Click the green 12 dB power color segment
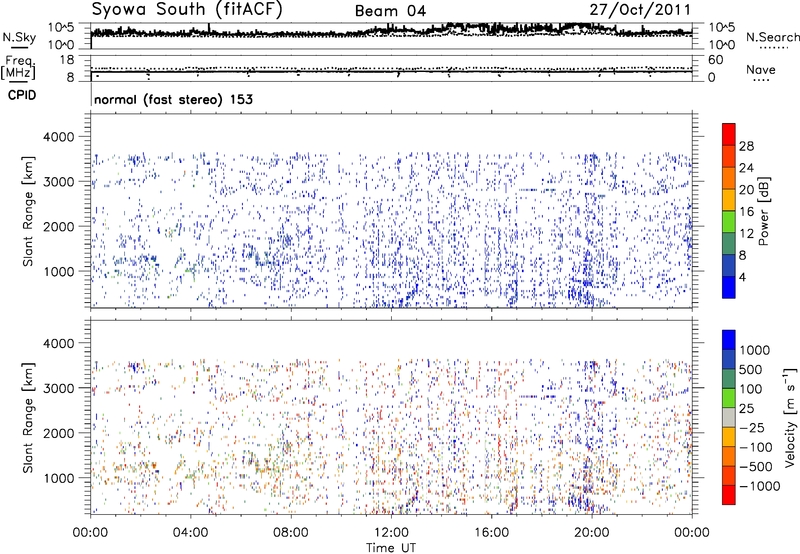 [729, 221]
